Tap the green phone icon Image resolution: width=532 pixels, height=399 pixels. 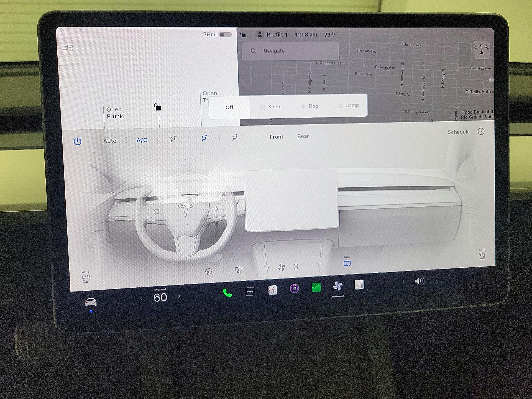tap(227, 293)
